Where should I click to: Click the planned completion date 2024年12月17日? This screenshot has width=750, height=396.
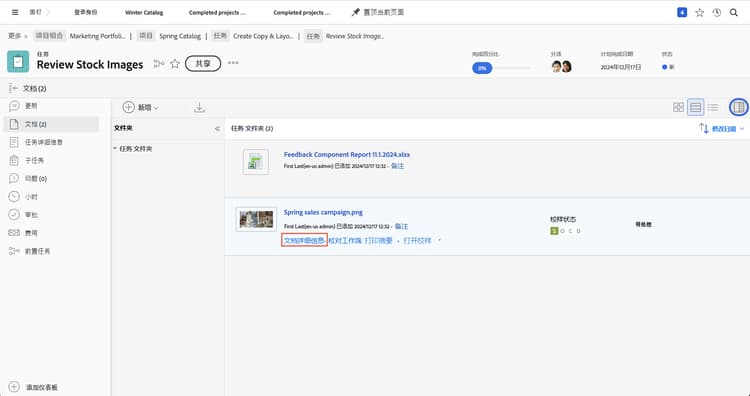pos(621,67)
